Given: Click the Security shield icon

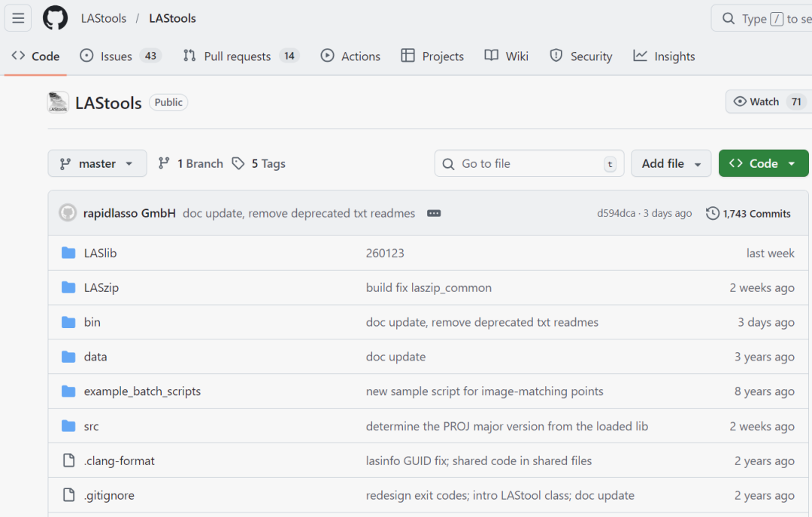Looking at the screenshot, I should pos(556,56).
